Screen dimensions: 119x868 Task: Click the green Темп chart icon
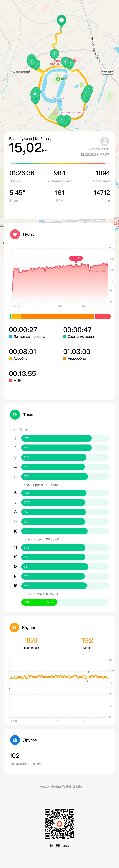coord(15,414)
